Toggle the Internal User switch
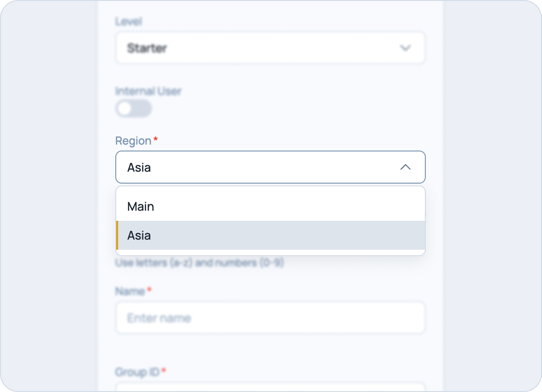542x392 pixels. 134,108
